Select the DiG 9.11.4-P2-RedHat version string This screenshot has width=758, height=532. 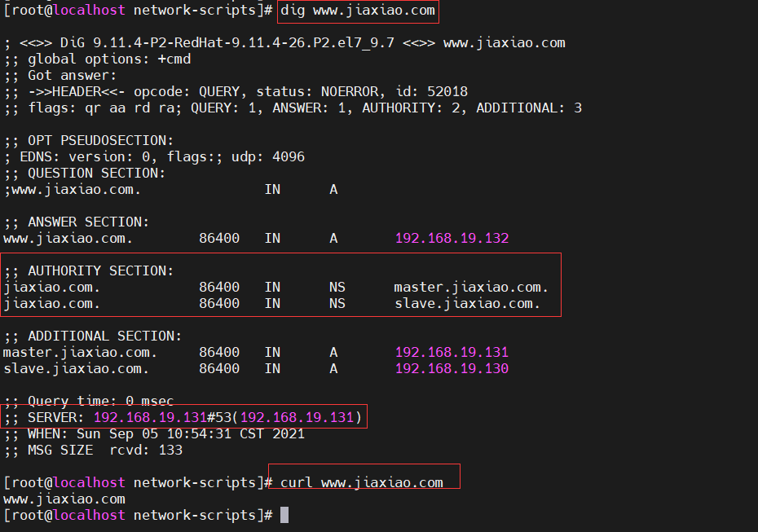point(227,43)
